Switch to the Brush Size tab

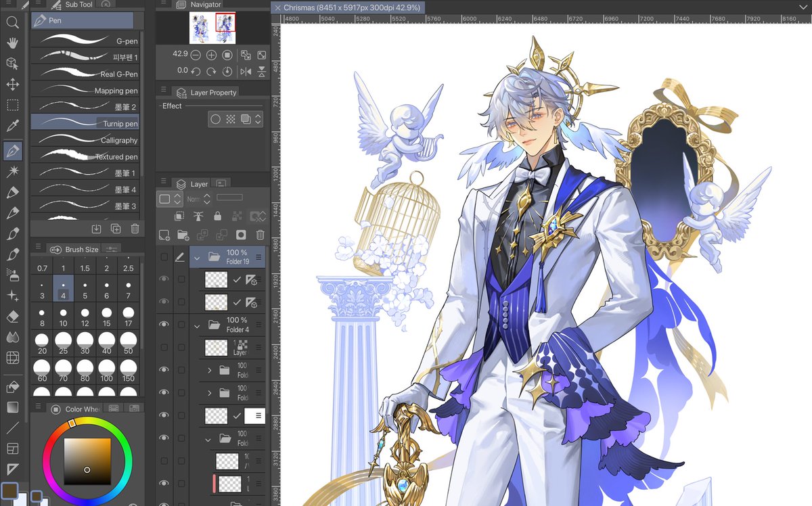[x=74, y=249]
